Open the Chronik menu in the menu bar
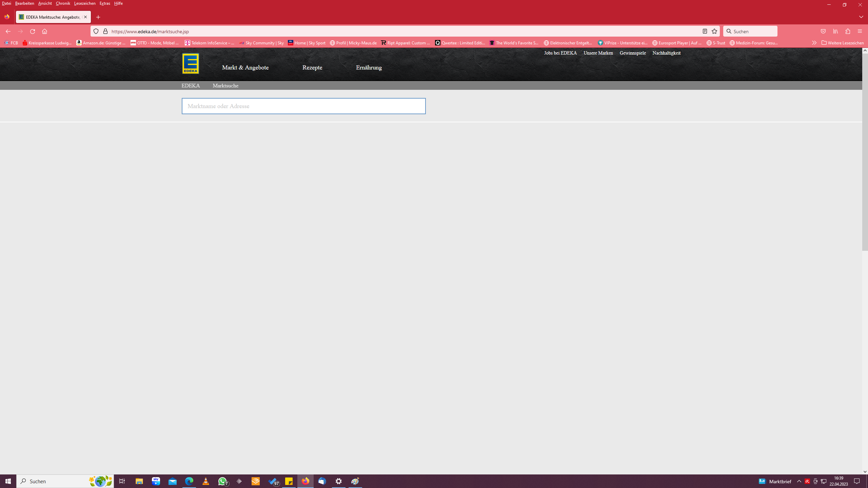This screenshot has height=488, width=868. [63, 3]
